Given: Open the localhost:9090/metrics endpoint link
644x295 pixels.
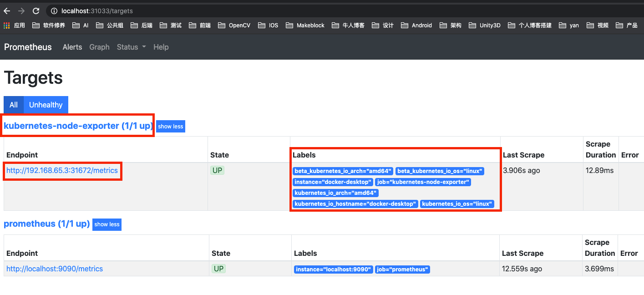Looking at the screenshot, I should [55, 269].
